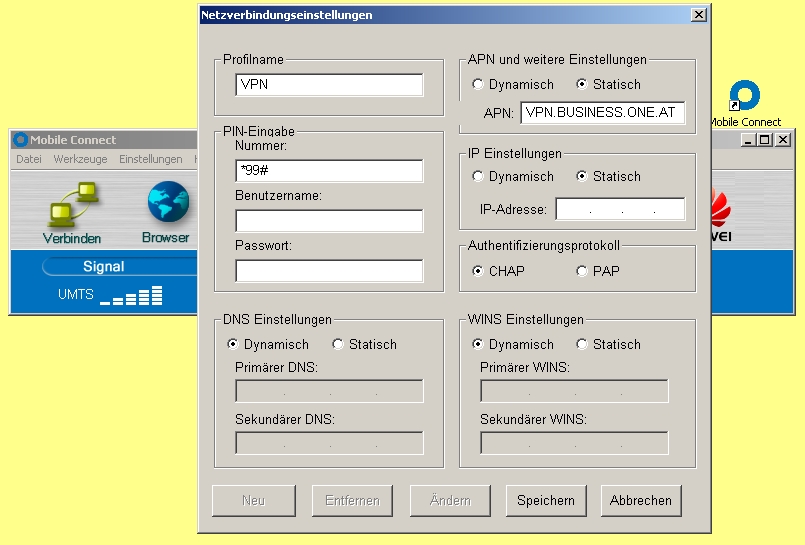This screenshot has width=805, height=545.
Task: Click the Abbrechen button
Action: pos(641,501)
